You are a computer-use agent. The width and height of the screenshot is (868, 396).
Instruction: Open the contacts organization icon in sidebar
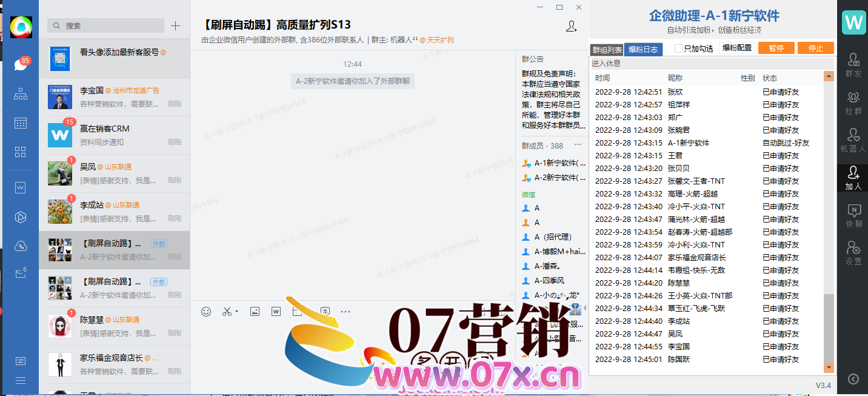tap(21, 94)
